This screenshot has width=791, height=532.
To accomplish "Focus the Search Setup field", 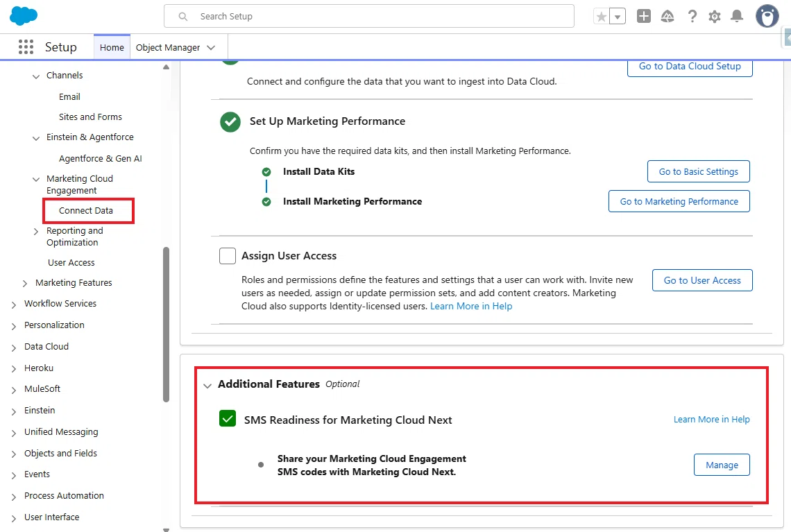I will point(368,16).
